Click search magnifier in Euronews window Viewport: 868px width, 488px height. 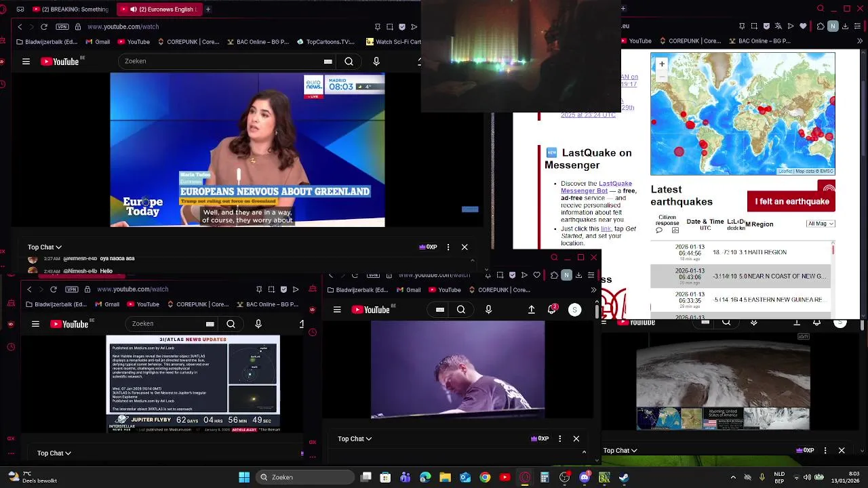point(349,62)
